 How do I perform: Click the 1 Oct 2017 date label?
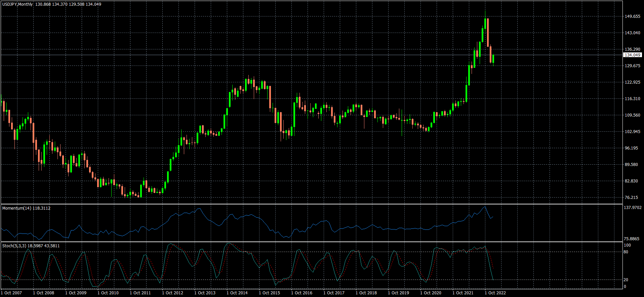tap(334, 293)
